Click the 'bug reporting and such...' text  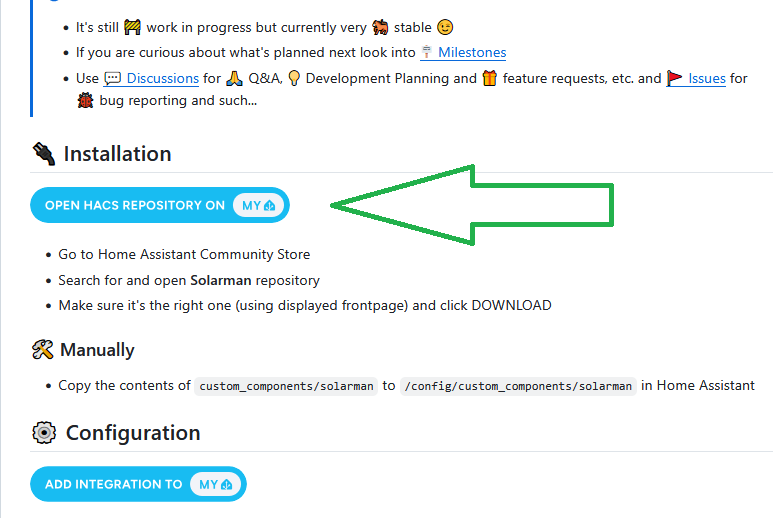pyautogui.click(x=178, y=101)
